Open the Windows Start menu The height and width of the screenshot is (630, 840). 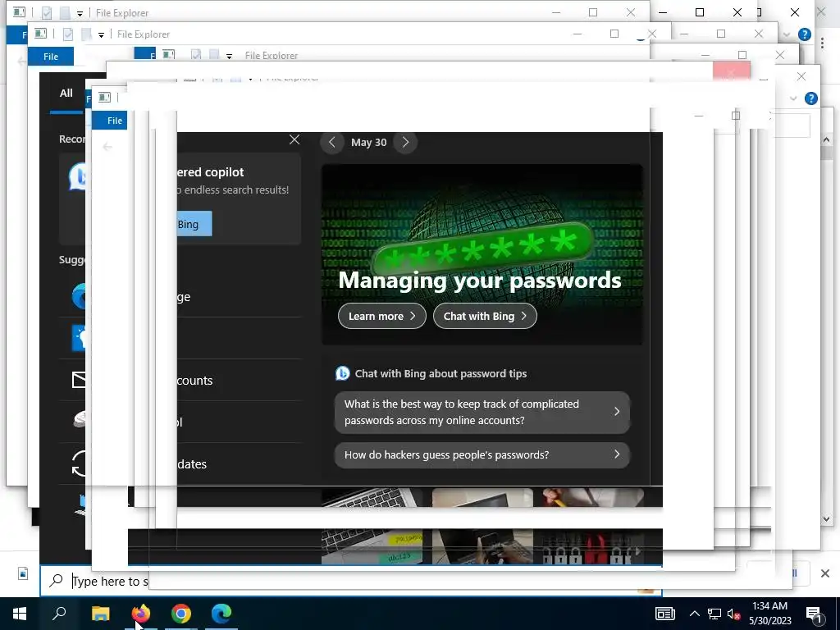click(x=20, y=614)
